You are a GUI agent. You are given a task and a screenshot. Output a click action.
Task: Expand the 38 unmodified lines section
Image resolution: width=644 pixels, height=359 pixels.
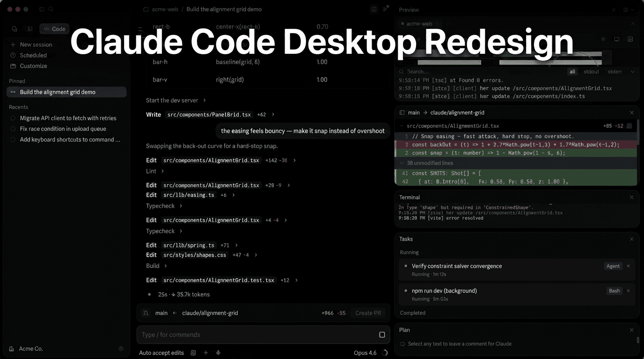pyautogui.click(x=429, y=163)
